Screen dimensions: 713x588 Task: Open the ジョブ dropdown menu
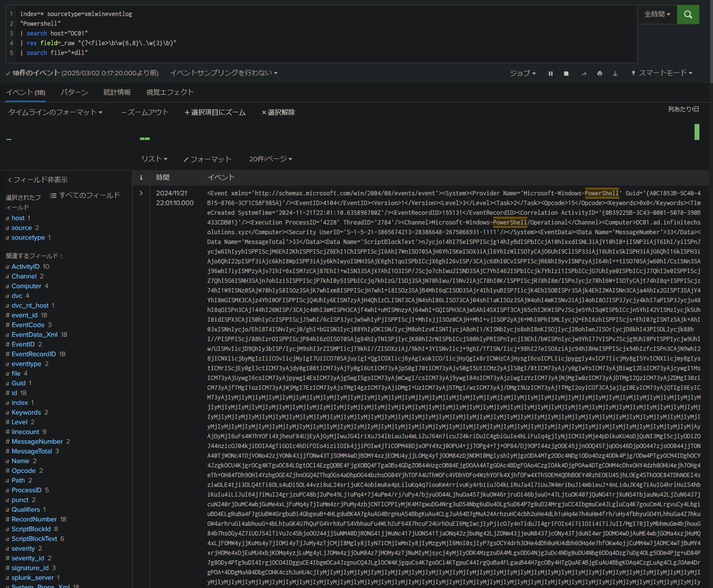coord(522,73)
